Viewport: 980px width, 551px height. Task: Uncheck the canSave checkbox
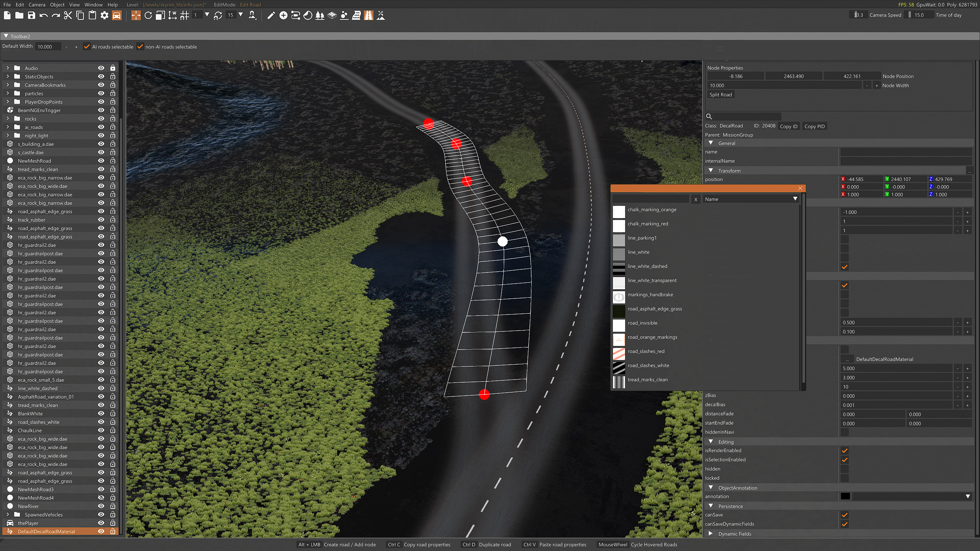click(x=844, y=515)
